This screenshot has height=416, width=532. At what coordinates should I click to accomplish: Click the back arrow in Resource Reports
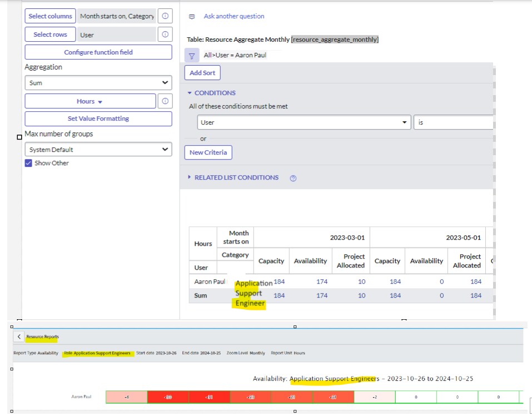[19, 336]
